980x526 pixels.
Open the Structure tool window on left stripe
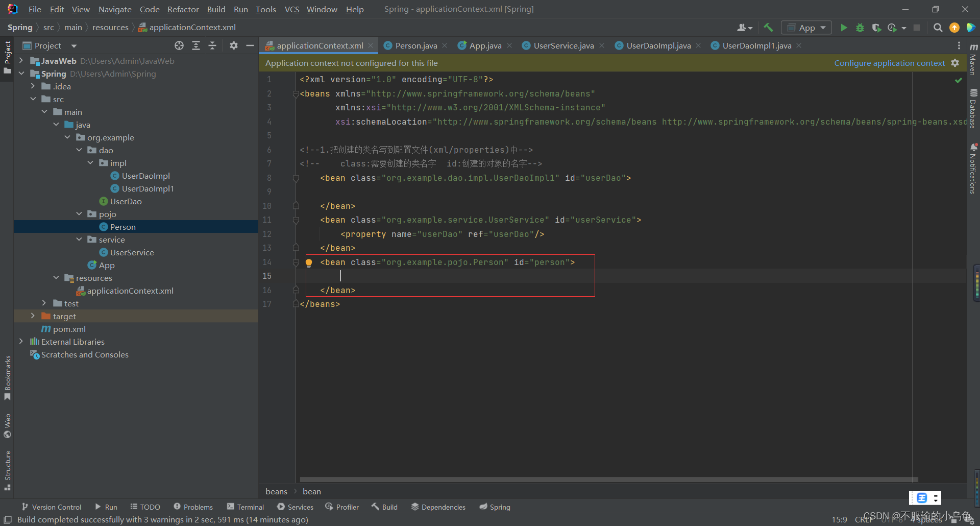pyautogui.click(x=7, y=470)
